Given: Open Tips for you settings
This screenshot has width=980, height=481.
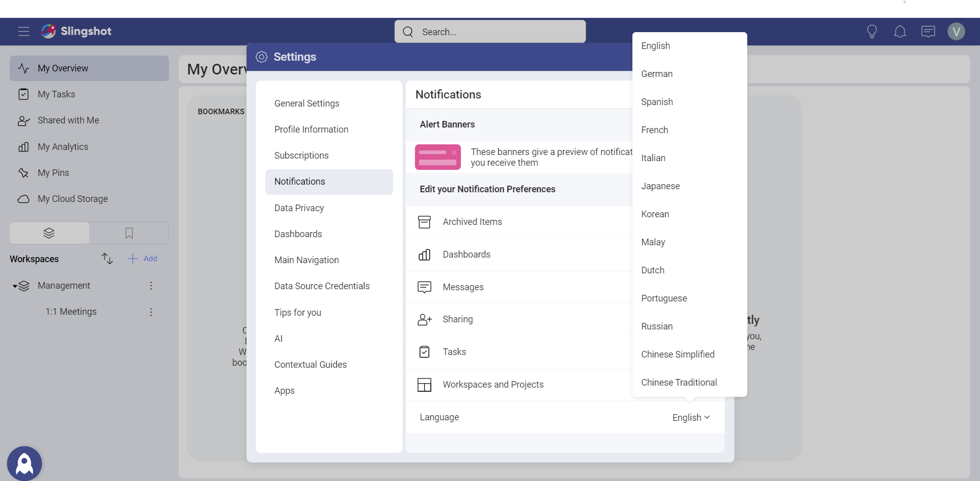Looking at the screenshot, I should (329, 313).
